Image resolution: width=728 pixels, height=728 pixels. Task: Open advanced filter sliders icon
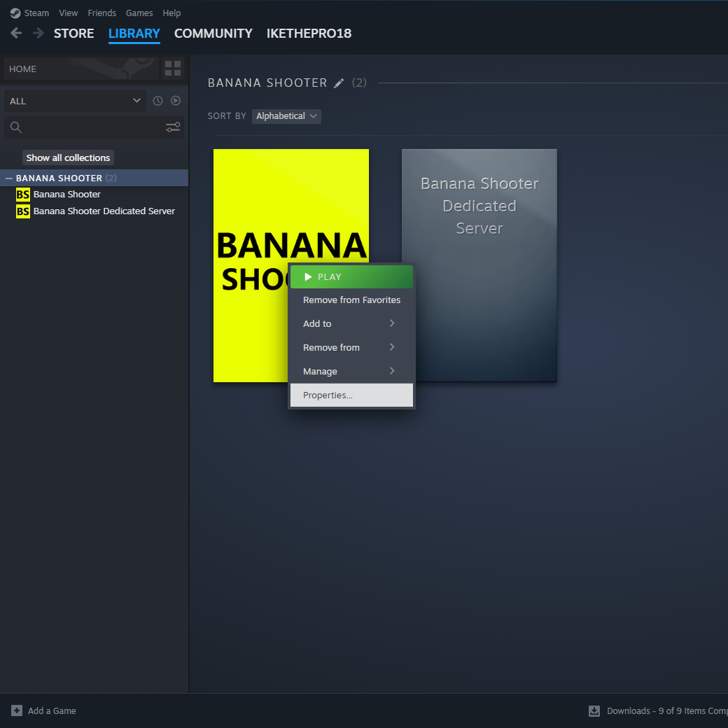coord(173,127)
